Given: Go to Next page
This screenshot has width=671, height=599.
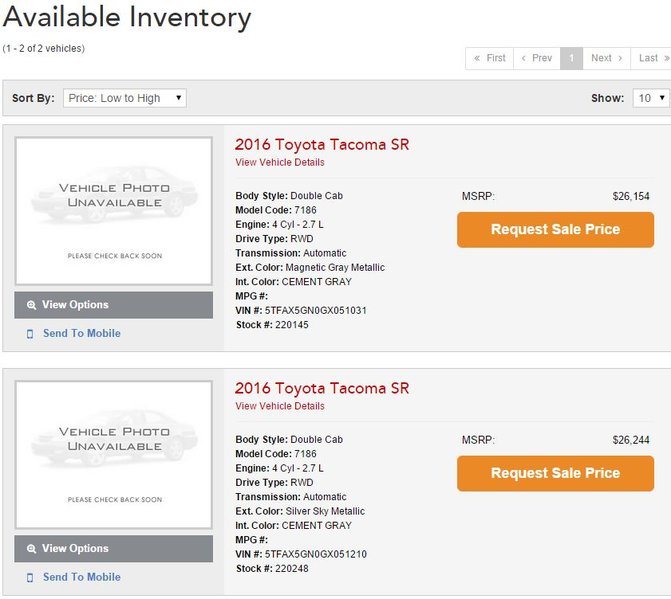Looking at the screenshot, I should tap(606, 58).
